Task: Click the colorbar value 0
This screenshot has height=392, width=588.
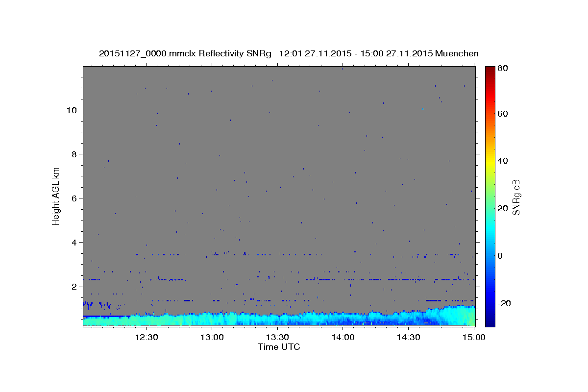Action: coord(501,256)
